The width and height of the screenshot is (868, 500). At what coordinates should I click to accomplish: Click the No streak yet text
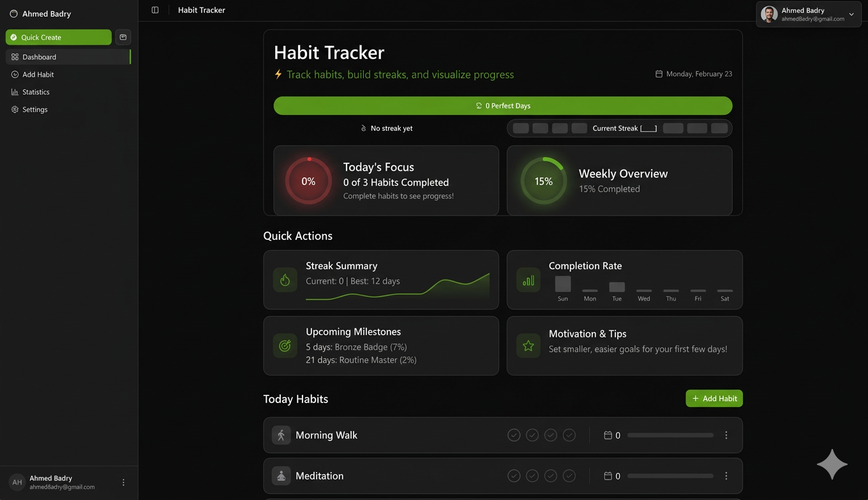[x=392, y=128]
